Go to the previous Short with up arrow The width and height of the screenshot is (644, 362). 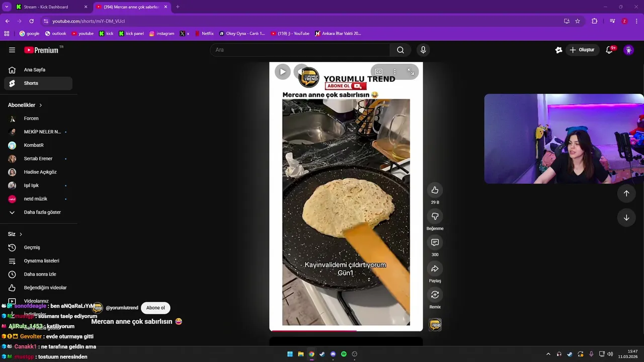[626, 194]
